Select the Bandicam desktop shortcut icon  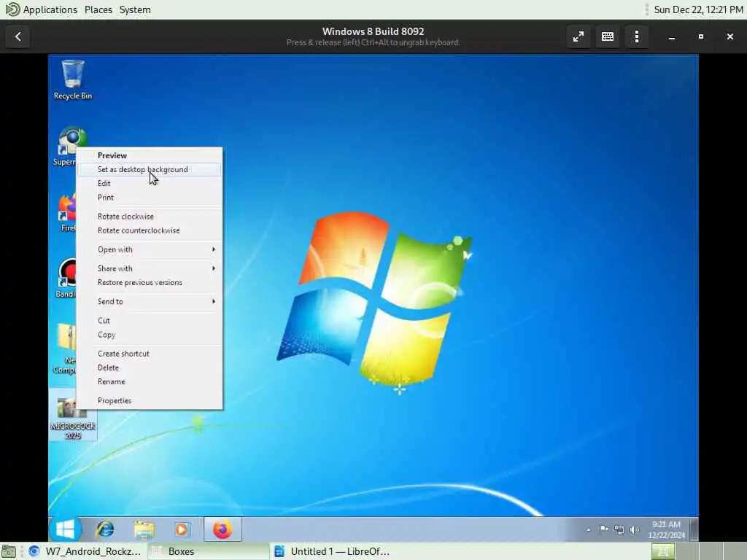pyautogui.click(x=66, y=279)
